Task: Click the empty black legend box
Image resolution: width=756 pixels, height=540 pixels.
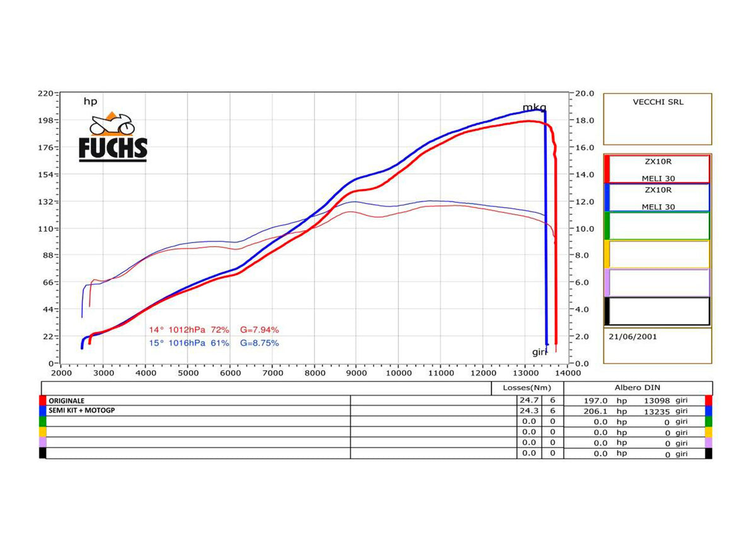Action: [x=657, y=311]
